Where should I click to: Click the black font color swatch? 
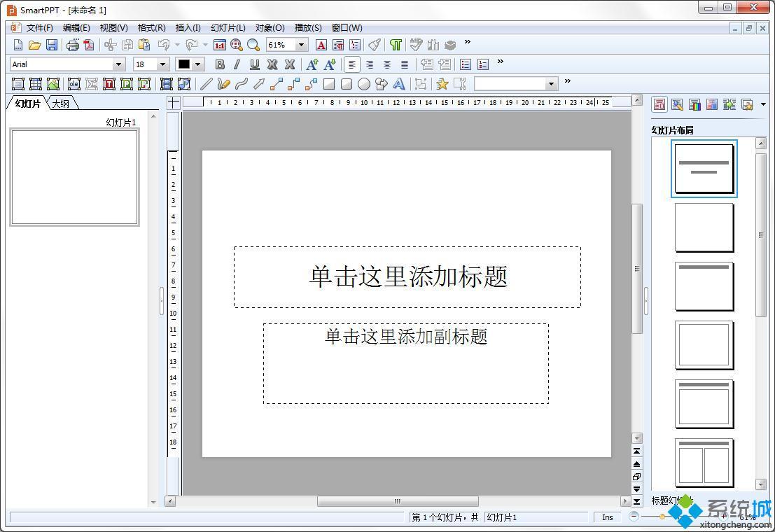pos(184,64)
